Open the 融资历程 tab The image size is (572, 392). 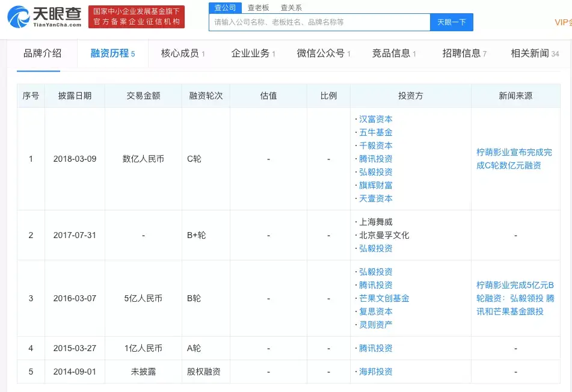tap(112, 54)
